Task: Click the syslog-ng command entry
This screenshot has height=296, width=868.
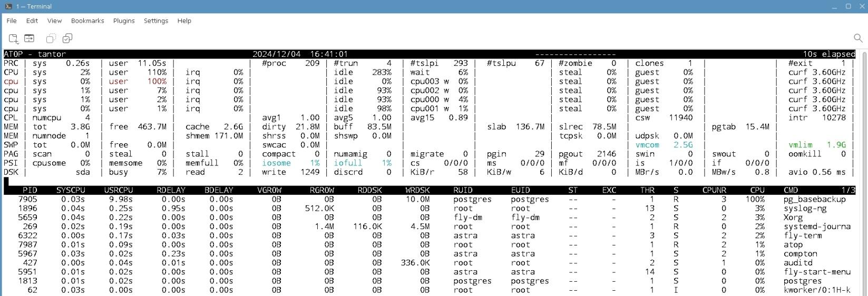Action: pos(807,209)
